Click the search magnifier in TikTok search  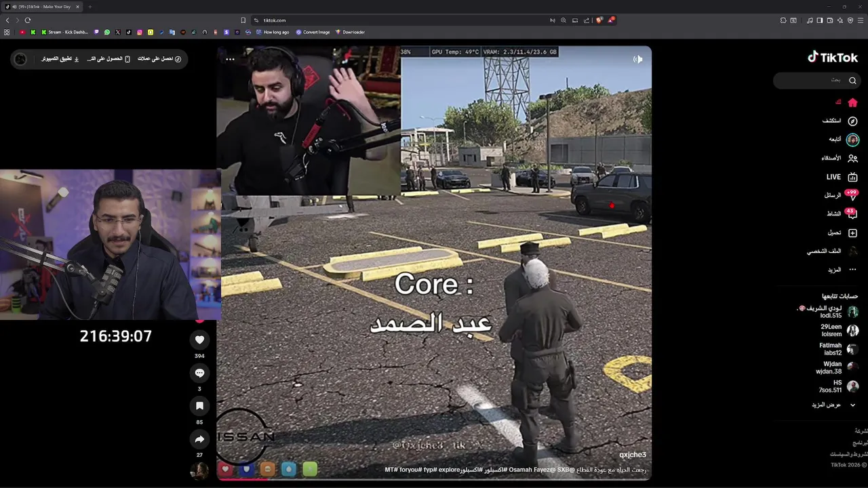pos(852,81)
